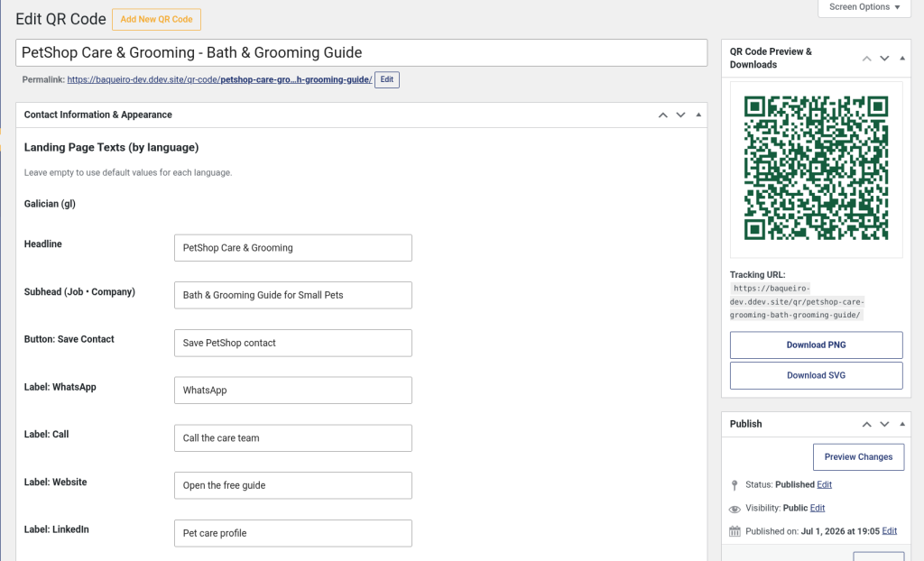Click the calendar icon beside Published on

pos(735,531)
